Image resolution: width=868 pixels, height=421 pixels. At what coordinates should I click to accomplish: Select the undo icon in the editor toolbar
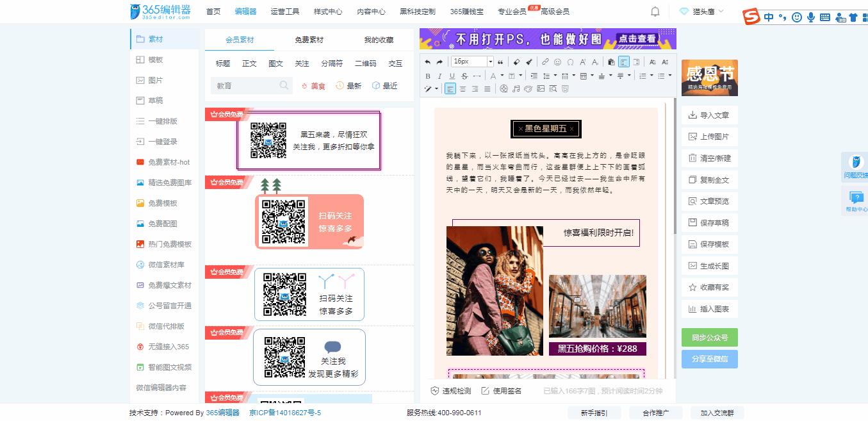click(427, 62)
